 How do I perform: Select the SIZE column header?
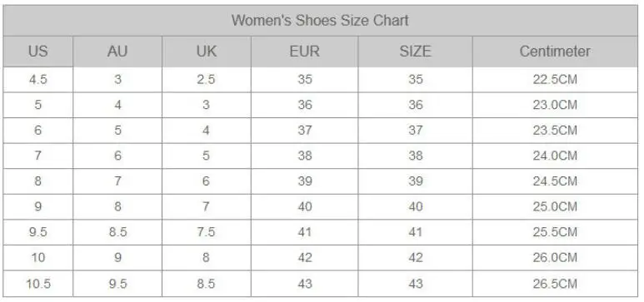pyautogui.click(x=415, y=52)
